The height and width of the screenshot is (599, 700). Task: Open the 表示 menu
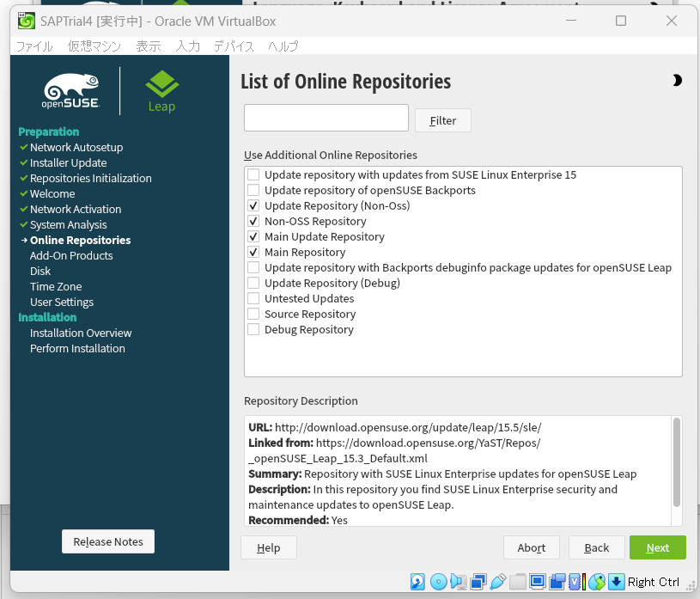149,46
